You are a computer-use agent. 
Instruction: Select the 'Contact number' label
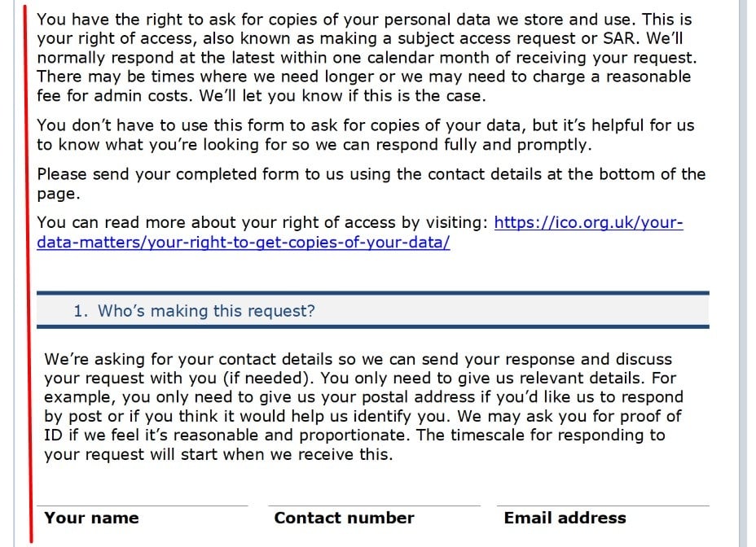tap(344, 518)
